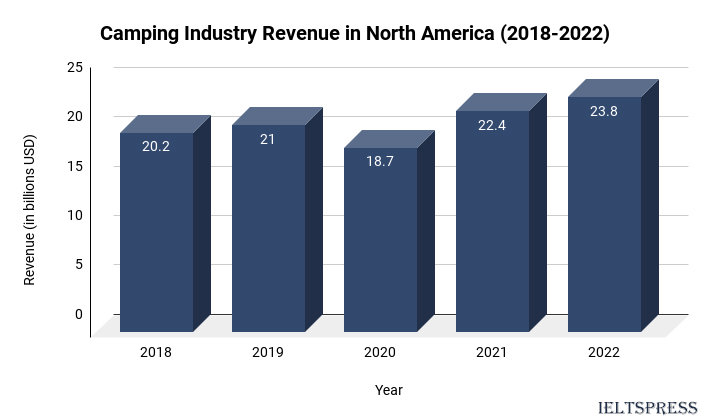Select the 18.7 data label

(x=380, y=162)
